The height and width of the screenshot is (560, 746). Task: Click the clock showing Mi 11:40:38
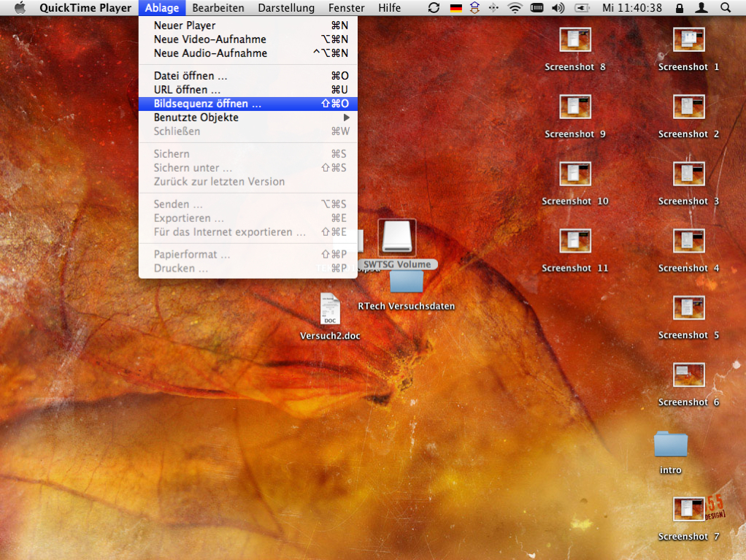pyautogui.click(x=632, y=7)
